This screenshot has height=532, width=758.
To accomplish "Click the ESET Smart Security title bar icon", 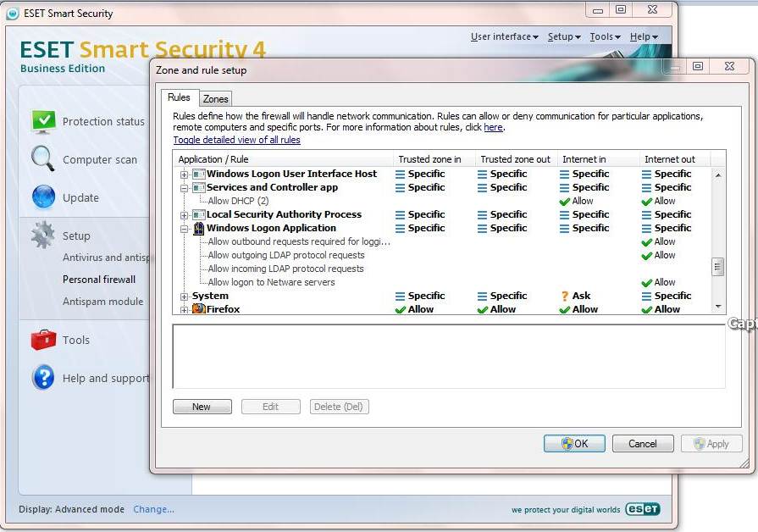I will (13, 14).
